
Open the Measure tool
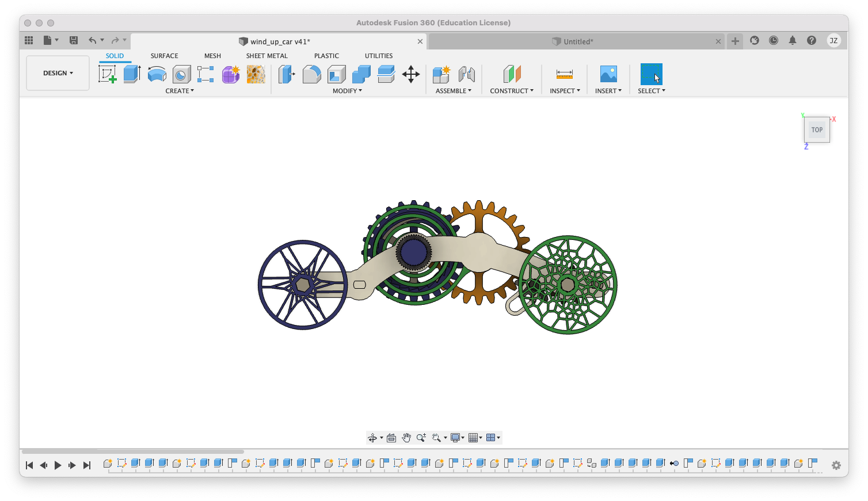point(565,74)
